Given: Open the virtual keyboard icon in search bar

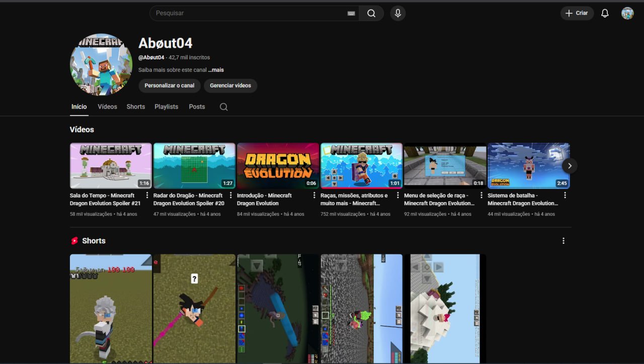Looking at the screenshot, I should 351,14.
